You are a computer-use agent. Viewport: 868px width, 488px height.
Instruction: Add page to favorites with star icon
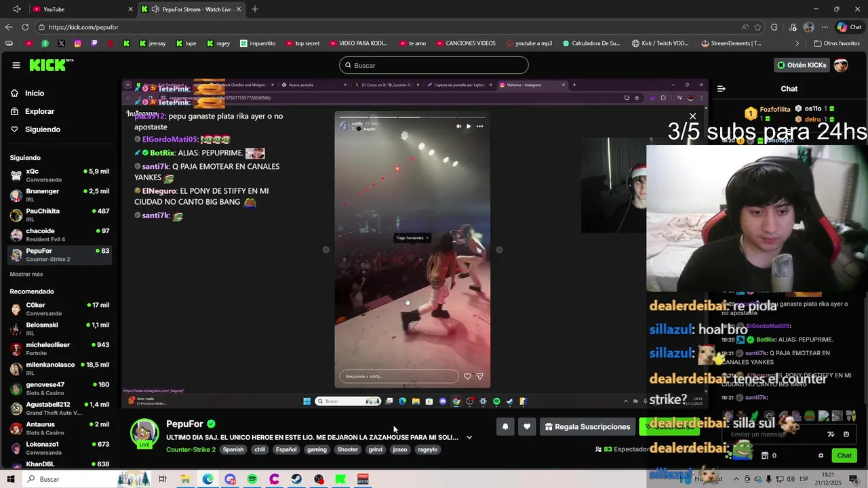pyautogui.click(x=757, y=27)
